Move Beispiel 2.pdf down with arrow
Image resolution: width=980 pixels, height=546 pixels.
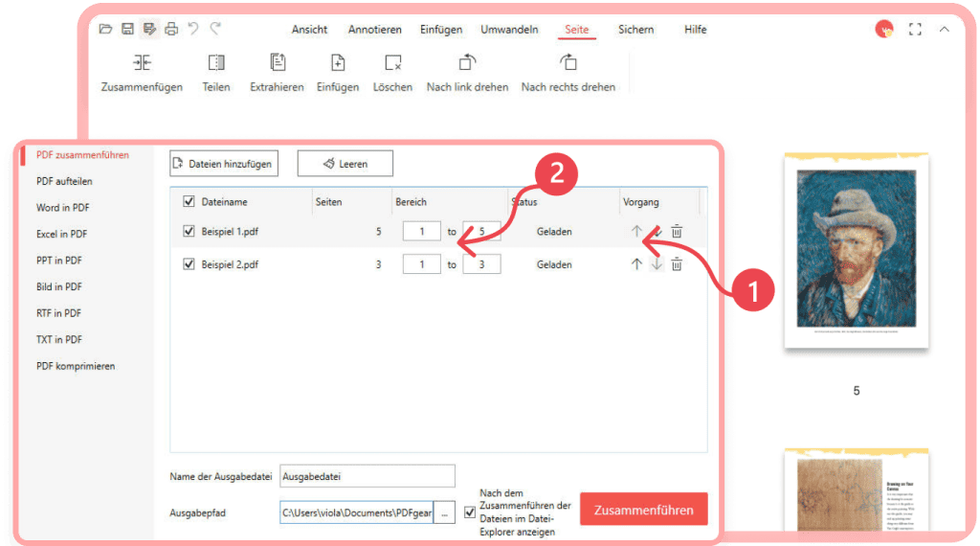[x=657, y=264]
